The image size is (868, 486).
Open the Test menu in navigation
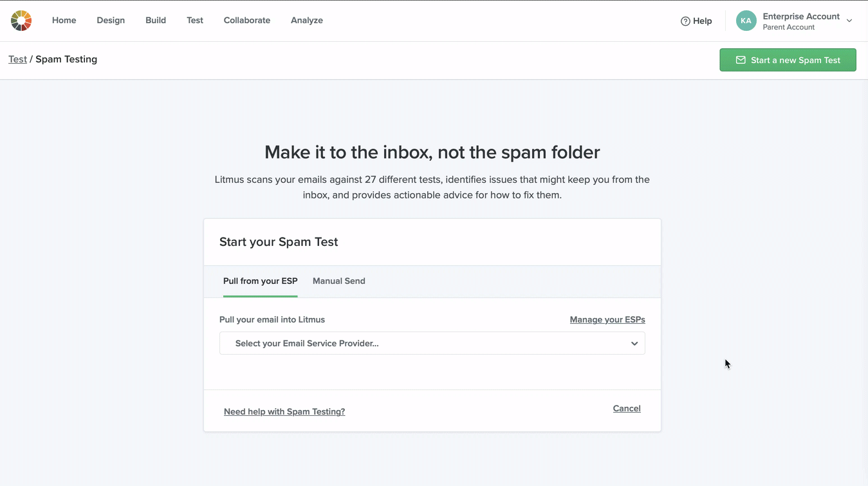pyautogui.click(x=195, y=21)
